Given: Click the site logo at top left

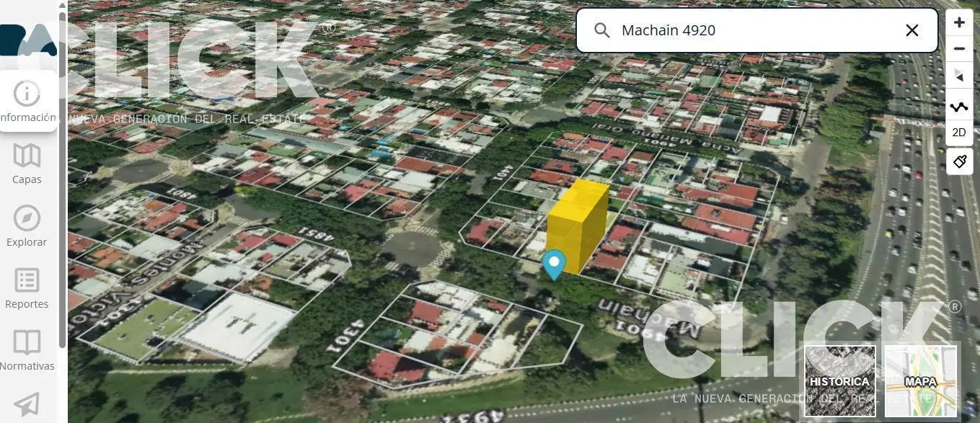Looking at the screenshot, I should (x=29, y=40).
